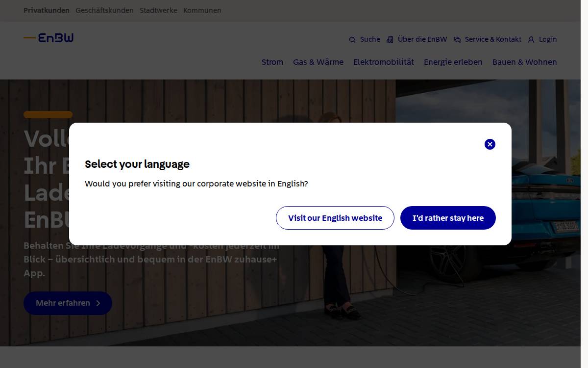Open the Gas & Wärme menu
This screenshot has height=368, width=588.
click(318, 62)
